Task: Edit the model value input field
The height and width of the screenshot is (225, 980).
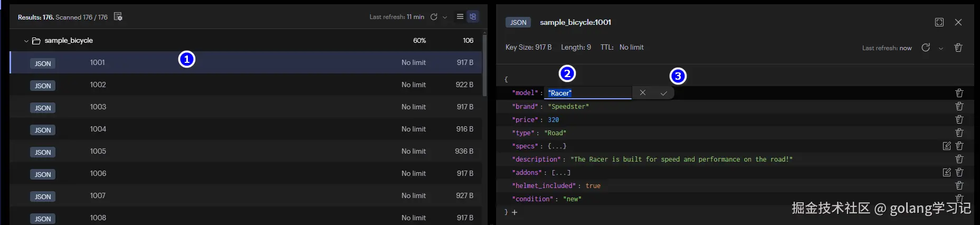Action: pyautogui.click(x=588, y=93)
